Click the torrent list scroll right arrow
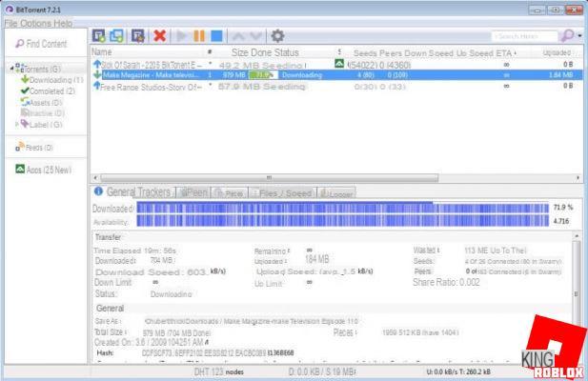 578,178
